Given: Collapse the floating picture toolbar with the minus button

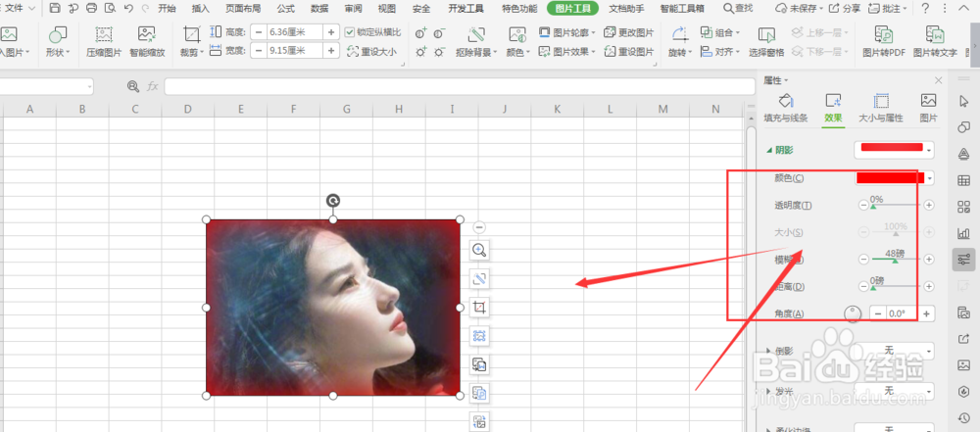Looking at the screenshot, I should tap(479, 227).
